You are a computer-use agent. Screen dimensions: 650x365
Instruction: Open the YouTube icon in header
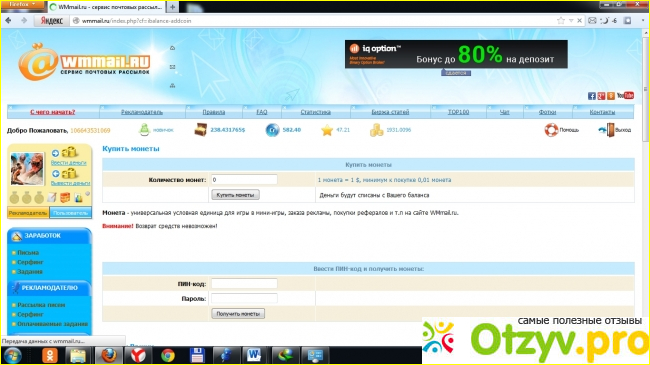coord(625,96)
